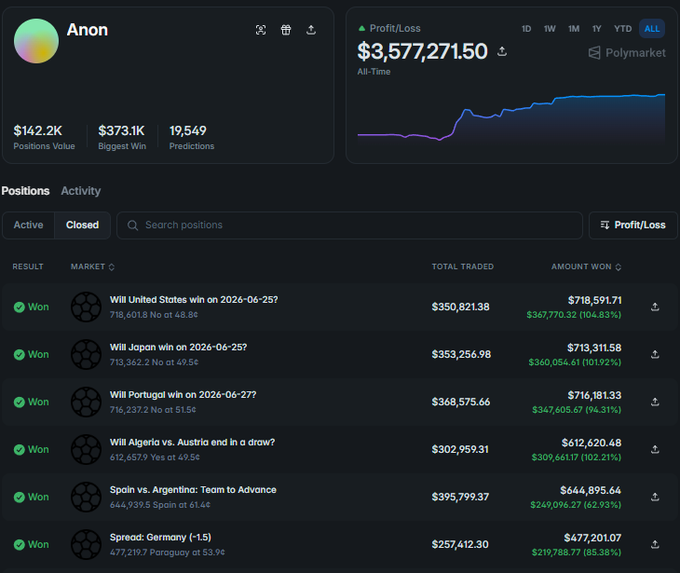Click the TOTAL TRADED column header
680x573 pixels.
(462, 267)
